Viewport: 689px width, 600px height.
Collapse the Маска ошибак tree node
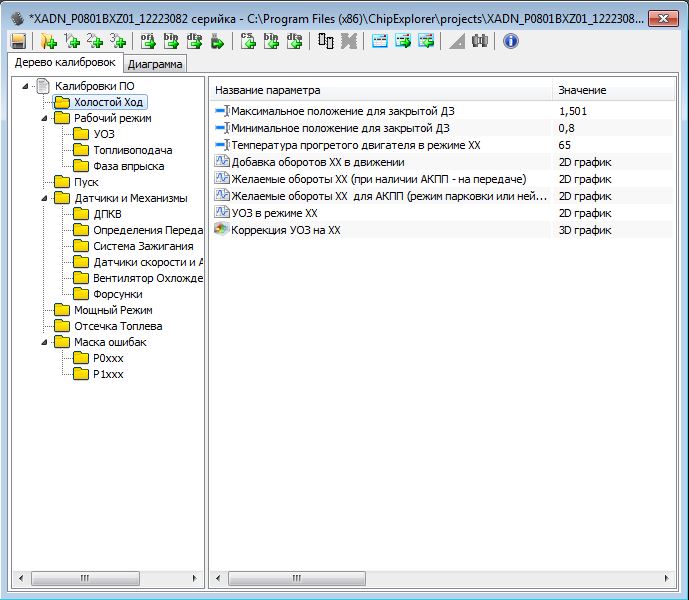(46, 342)
